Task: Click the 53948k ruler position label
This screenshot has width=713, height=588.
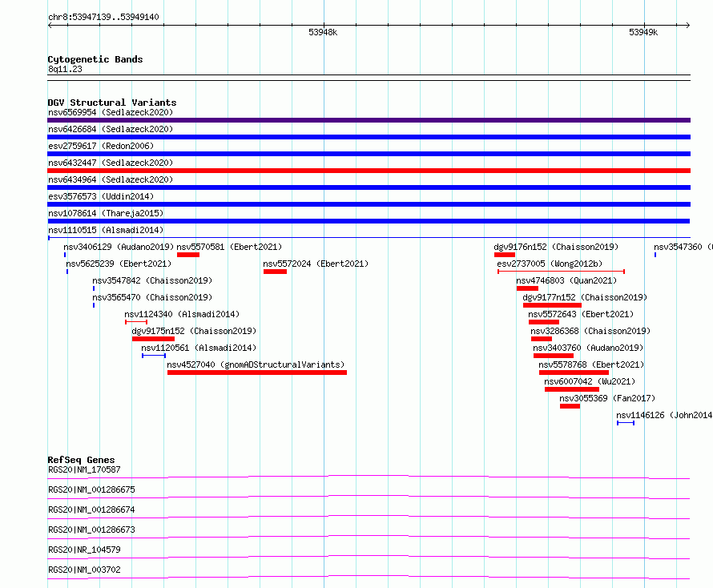Action: pyautogui.click(x=323, y=32)
